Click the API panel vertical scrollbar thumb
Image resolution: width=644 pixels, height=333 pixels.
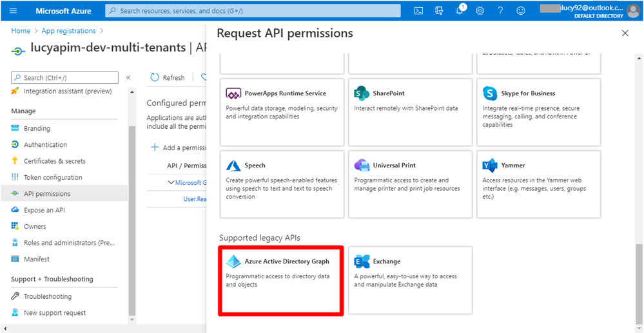coord(639,283)
